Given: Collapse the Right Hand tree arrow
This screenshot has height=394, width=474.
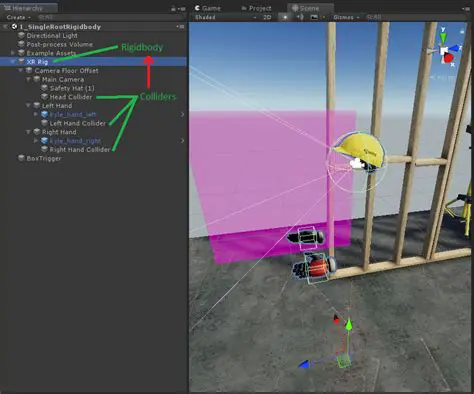Looking at the screenshot, I should 28,132.
